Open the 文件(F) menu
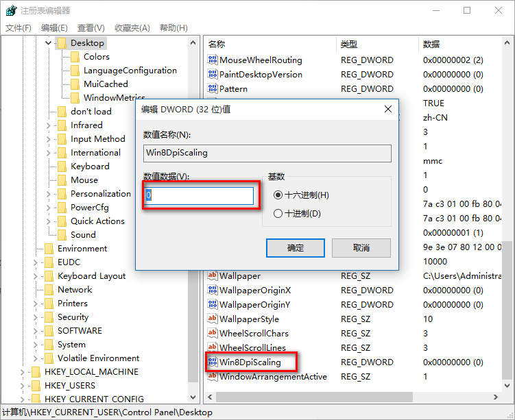Image resolution: width=515 pixels, height=420 pixels. (19, 28)
